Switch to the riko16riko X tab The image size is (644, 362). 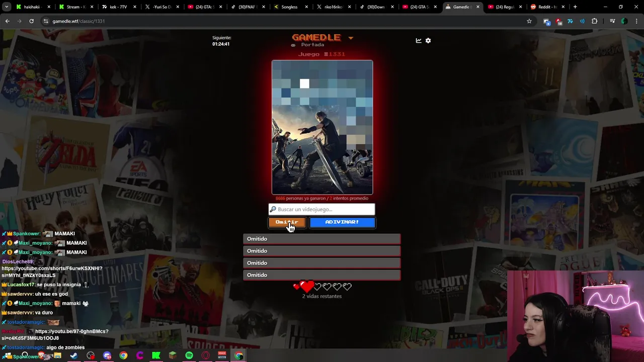click(332, 7)
